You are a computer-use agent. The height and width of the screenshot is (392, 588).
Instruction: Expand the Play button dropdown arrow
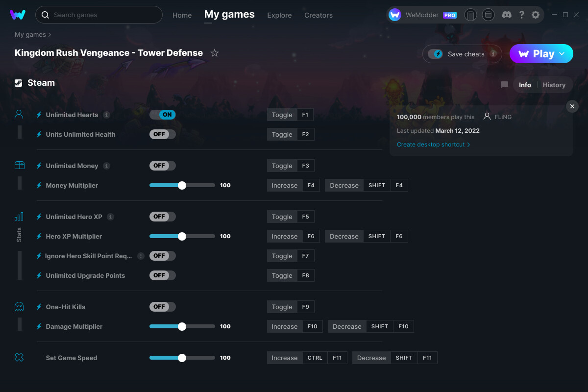[562, 54]
